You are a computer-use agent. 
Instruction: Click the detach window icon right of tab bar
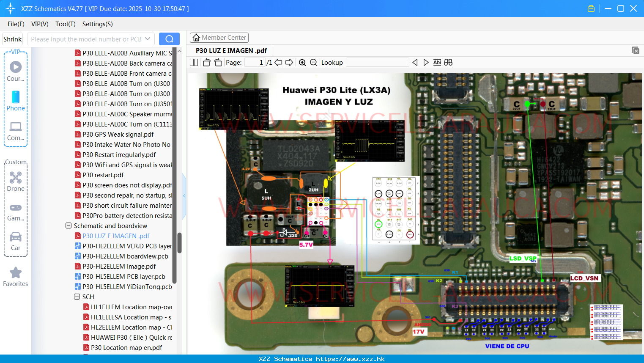636,50
